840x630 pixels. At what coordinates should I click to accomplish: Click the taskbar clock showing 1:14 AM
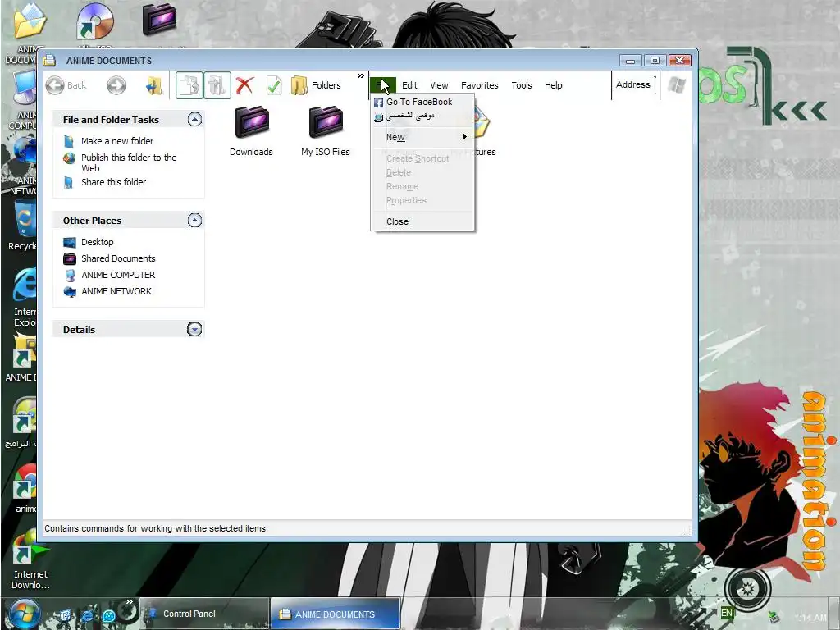(810, 618)
